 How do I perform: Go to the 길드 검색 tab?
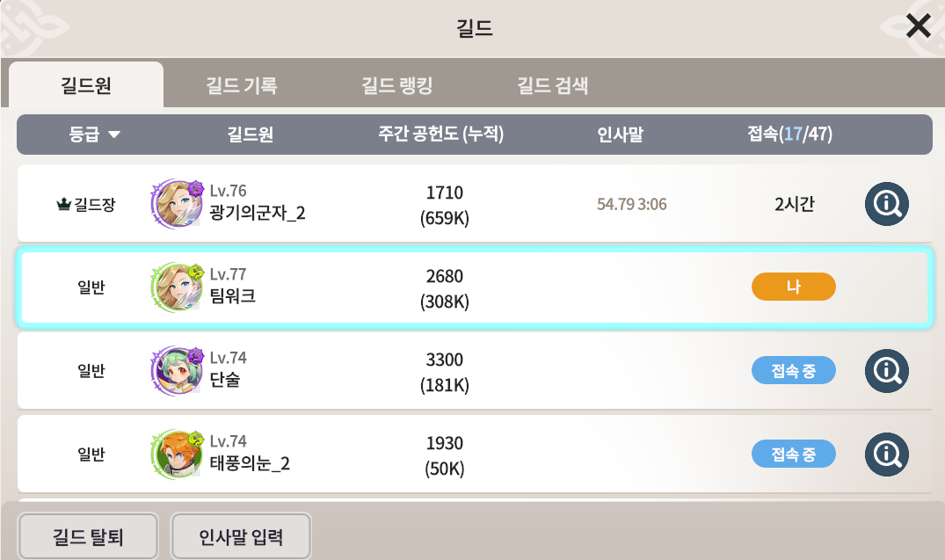point(552,86)
